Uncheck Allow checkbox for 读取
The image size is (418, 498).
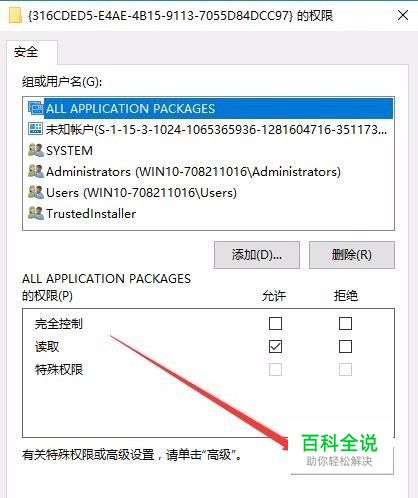coord(275,347)
